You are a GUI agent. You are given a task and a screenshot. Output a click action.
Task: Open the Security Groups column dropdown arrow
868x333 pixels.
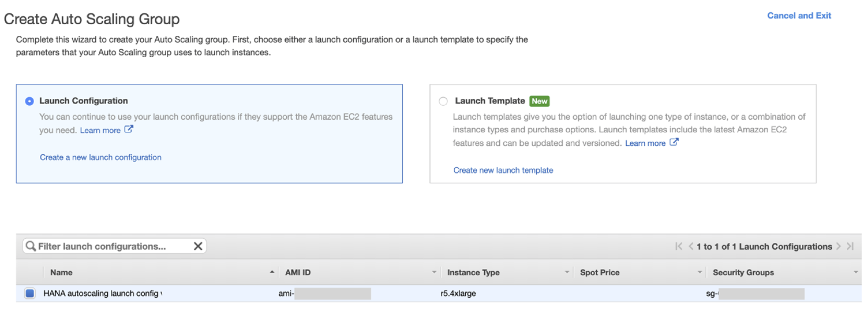pos(856,272)
